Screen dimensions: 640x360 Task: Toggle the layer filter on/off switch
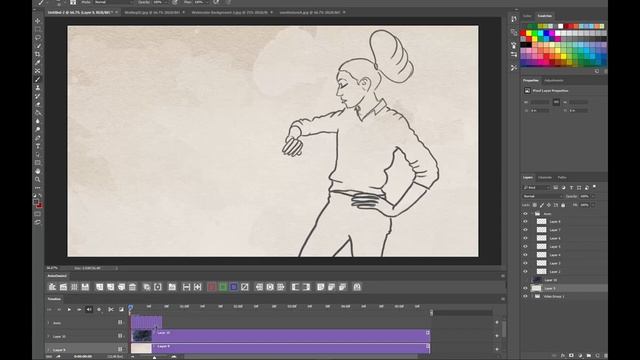tap(595, 187)
